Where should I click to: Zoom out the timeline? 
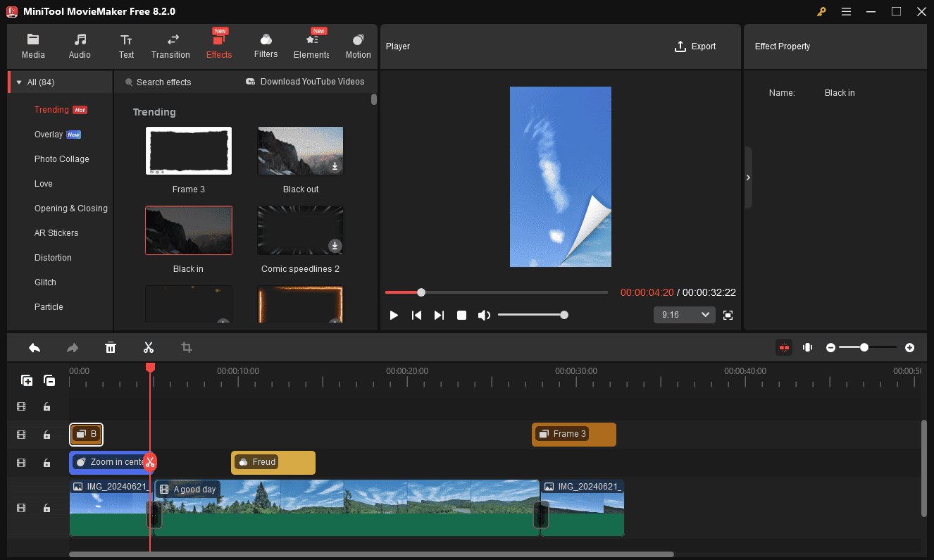[x=831, y=347]
